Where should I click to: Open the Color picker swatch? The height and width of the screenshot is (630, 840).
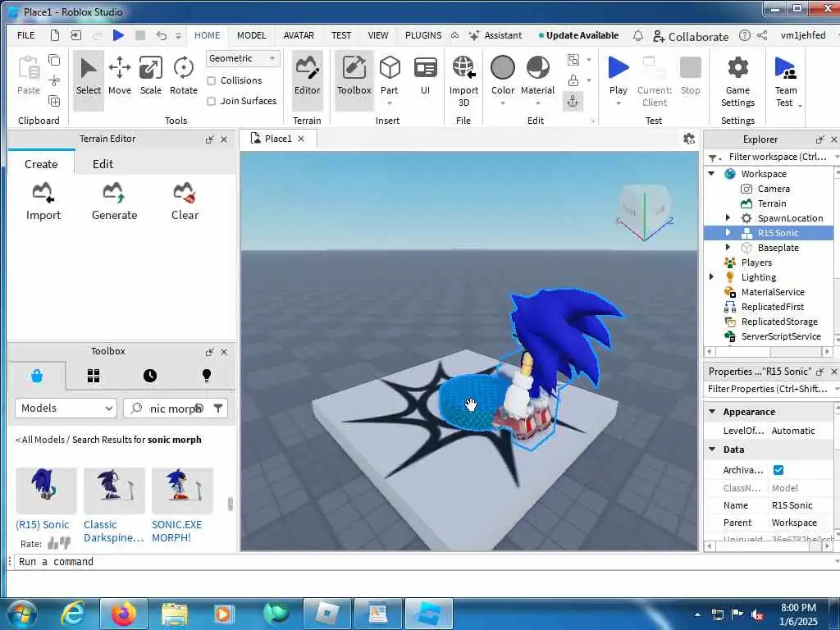pos(503,68)
